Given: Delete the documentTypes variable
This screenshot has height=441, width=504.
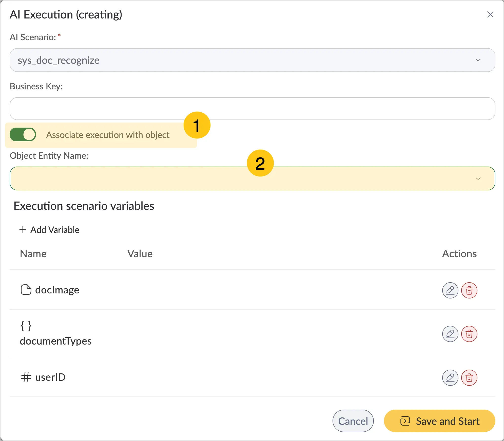Looking at the screenshot, I should [x=469, y=334].
